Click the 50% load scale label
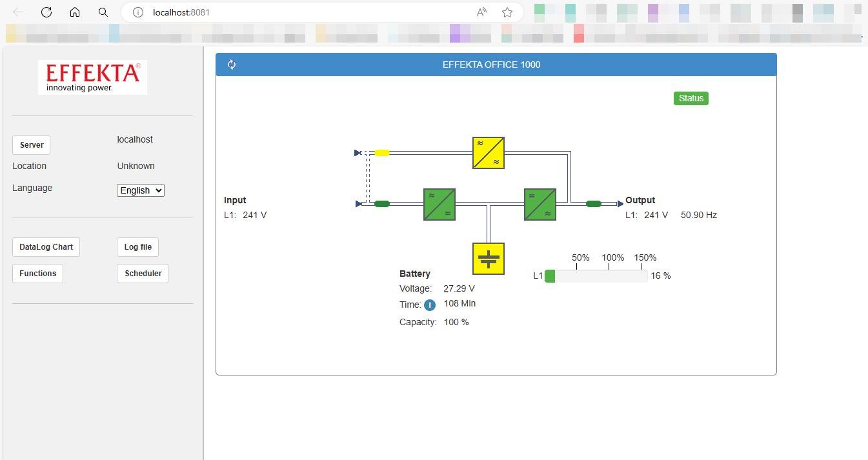The width and height of the screenshot is (868, 460). pyautogui.click(x=581, y=257)
